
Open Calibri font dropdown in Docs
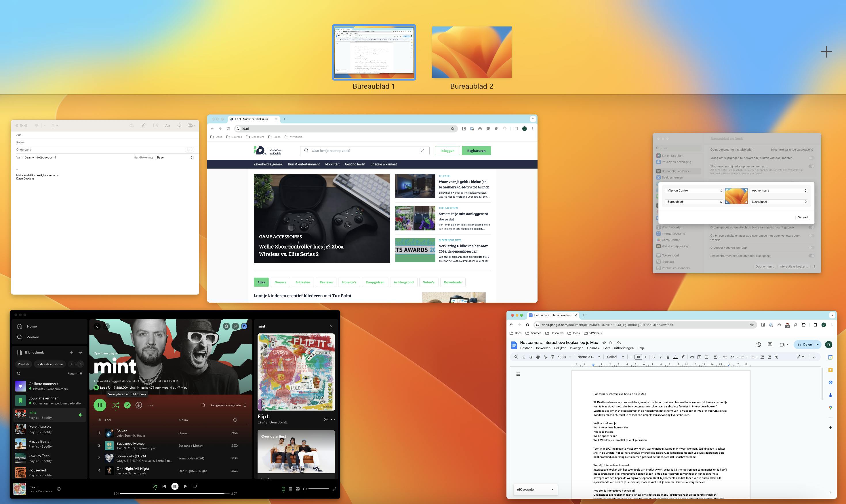pos(615,357)
